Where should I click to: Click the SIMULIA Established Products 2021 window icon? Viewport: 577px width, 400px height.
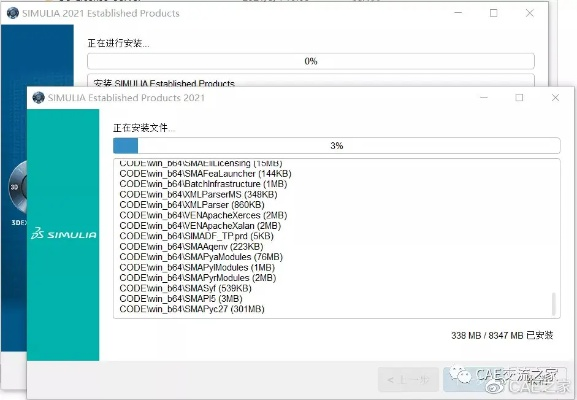(x=38, y=98)
